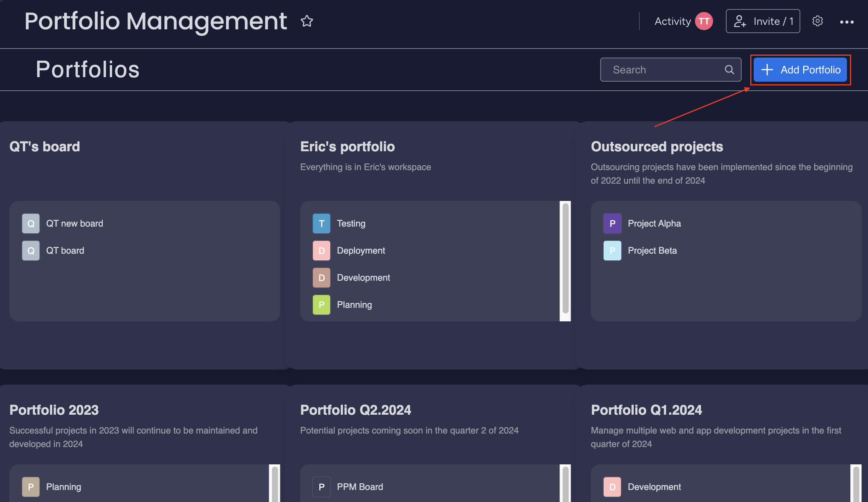The image size is (868, 502).
Task: Open the three-dots more options menu
Action: [x=847, y=22]
